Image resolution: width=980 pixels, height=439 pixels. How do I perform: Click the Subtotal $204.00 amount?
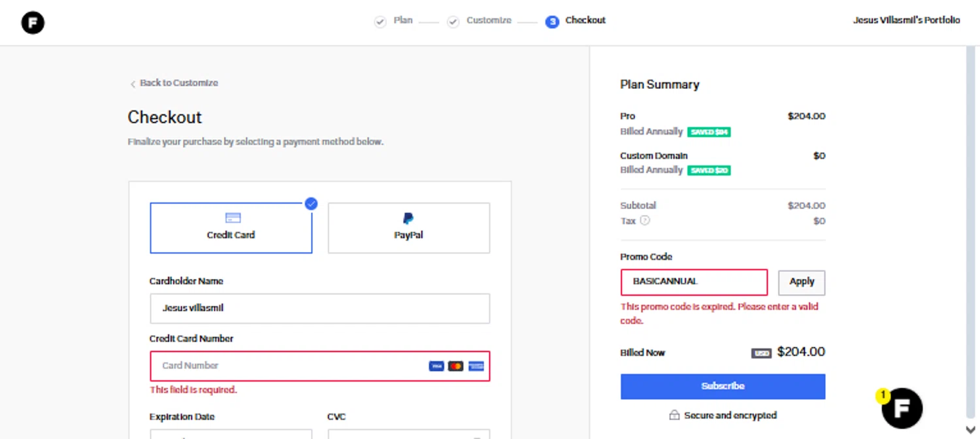coord(806,205)
